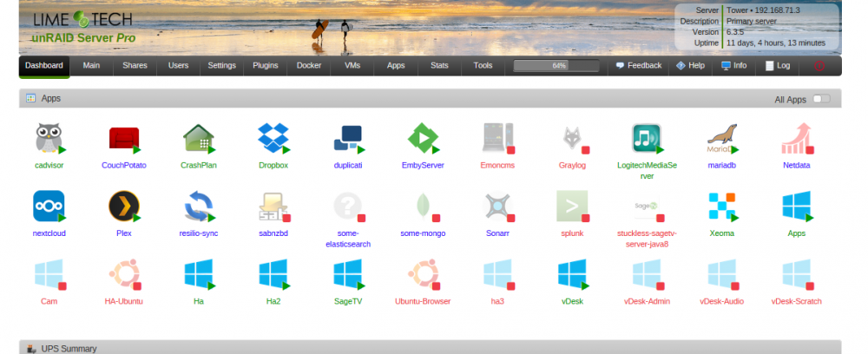Open the ha3 VM icon
Image resolution: width=868 pixels, height=354 pixels.
(497, 274)
